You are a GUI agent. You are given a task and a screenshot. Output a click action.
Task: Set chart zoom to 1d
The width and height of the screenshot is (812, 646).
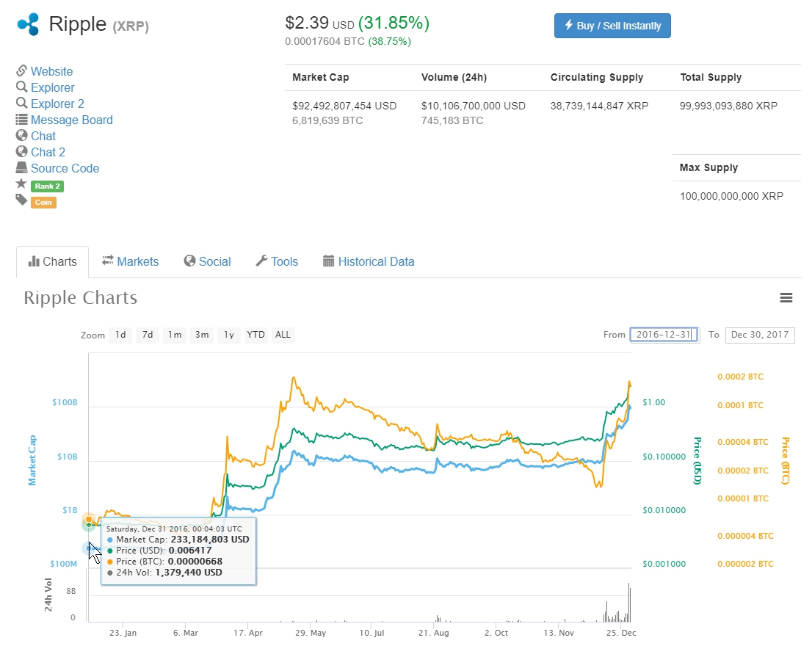(120, 335)
